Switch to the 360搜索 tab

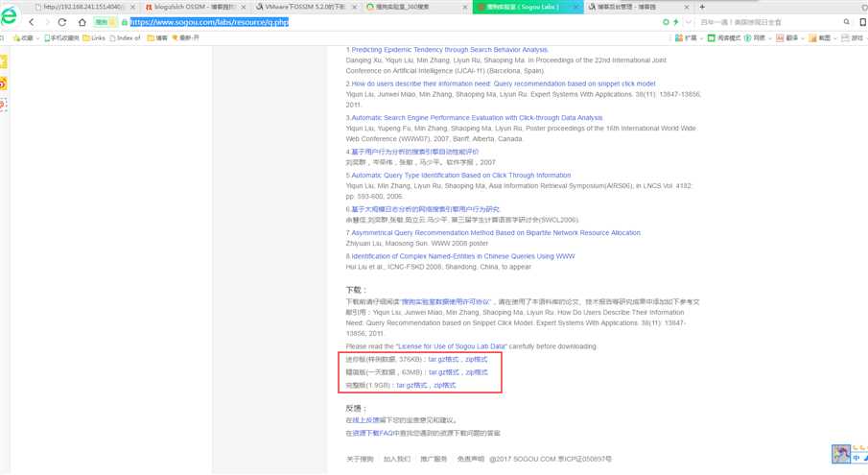416,8
